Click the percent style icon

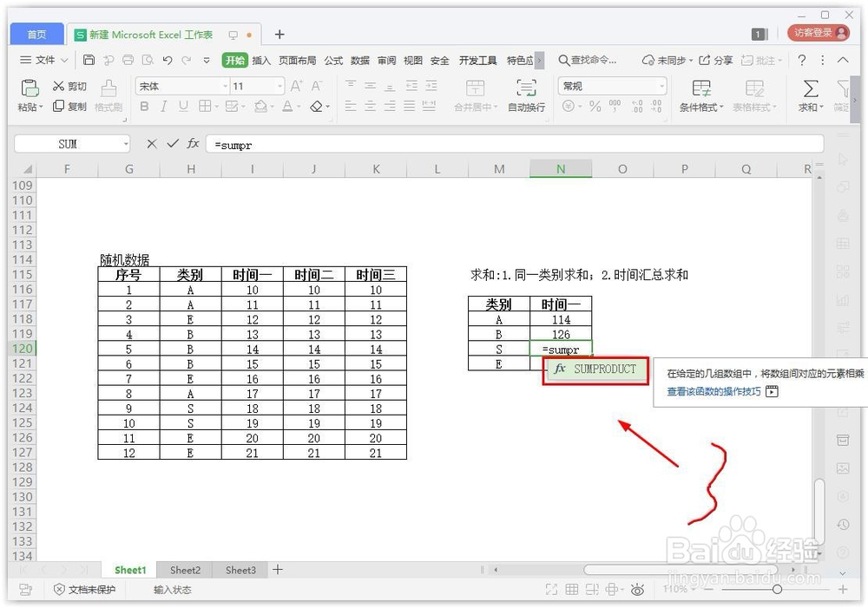(595, 106)
